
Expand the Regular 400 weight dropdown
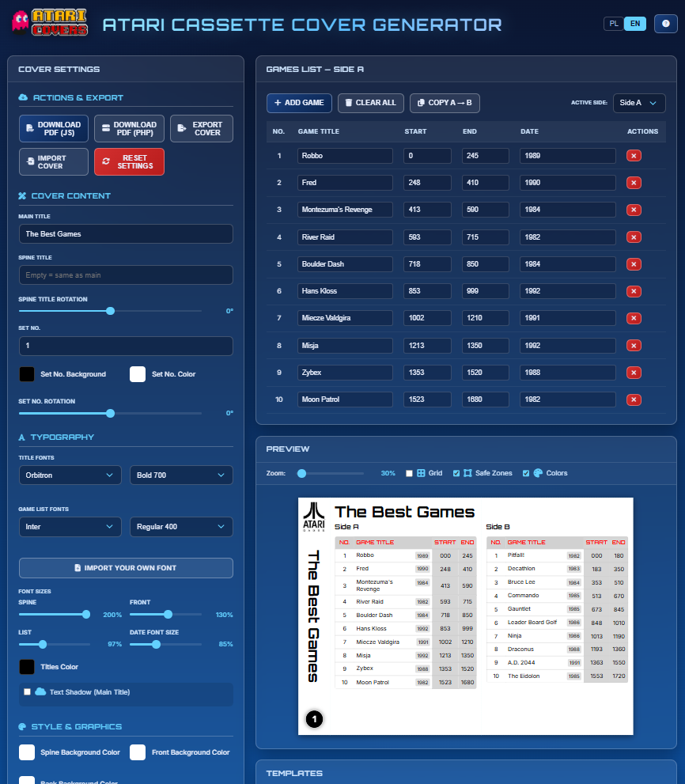tap(181, 527)
